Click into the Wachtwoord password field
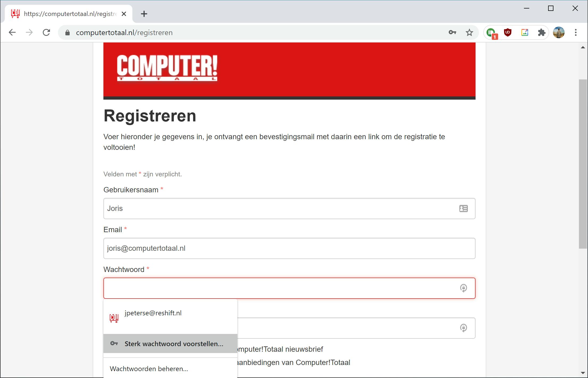Screen dimensions: 588x378 [279, 288]
